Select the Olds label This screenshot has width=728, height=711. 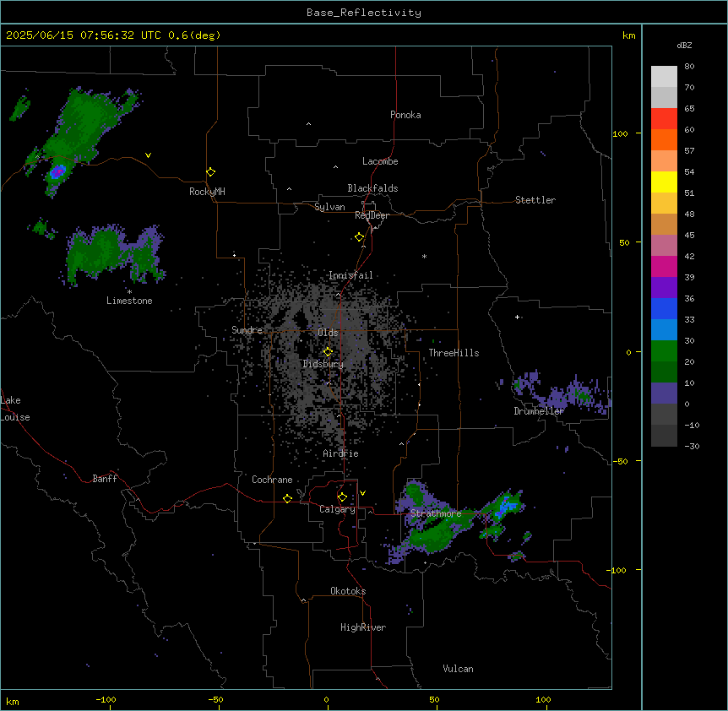point(328,333)
